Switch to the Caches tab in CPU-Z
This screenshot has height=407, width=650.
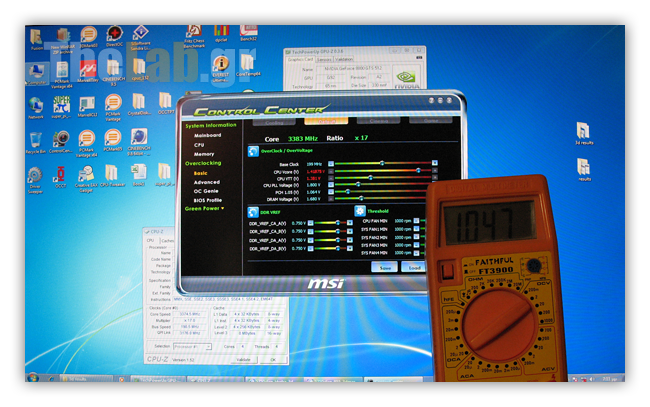pos(167,240)
